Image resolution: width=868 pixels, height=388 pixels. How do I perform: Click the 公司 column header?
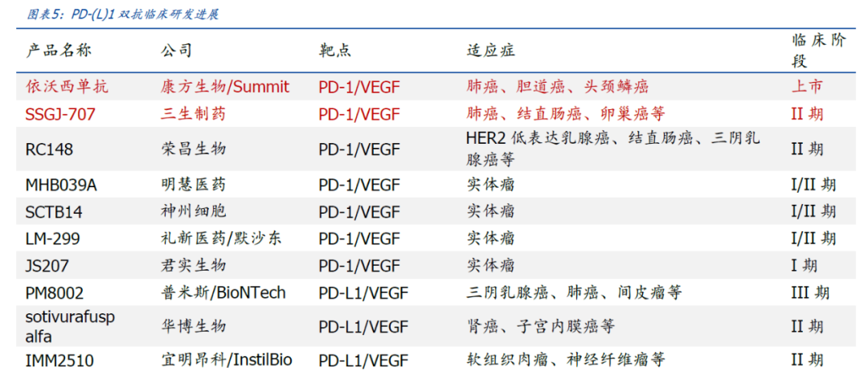pyautogui.click(x=177, y=51)
